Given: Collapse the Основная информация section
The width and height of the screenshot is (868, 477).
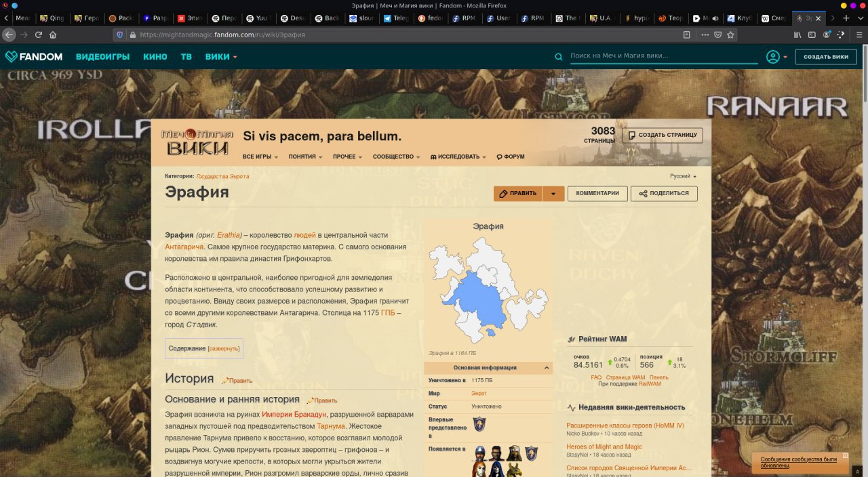Looking at the screenshot, I should pyautogui.click(x=547, y=367).
